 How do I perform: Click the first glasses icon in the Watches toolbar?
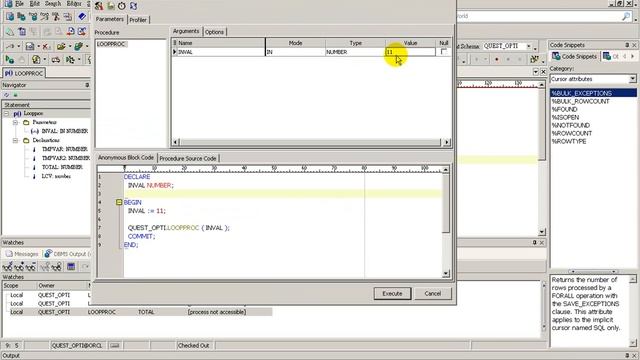[x=7, y=267]
